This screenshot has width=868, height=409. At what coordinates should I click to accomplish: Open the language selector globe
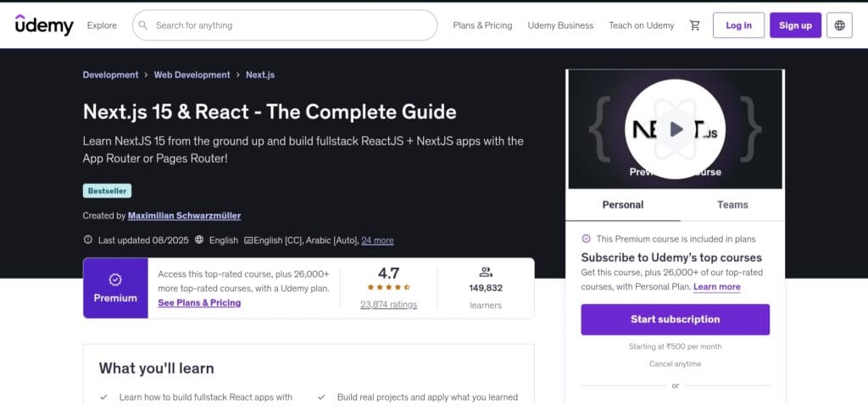coord(839,25)
